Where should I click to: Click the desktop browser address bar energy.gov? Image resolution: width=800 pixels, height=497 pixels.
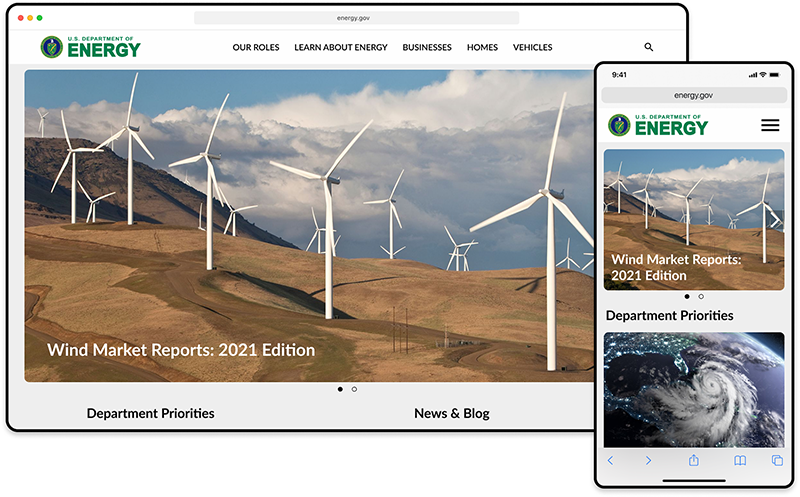click(356, 18)
